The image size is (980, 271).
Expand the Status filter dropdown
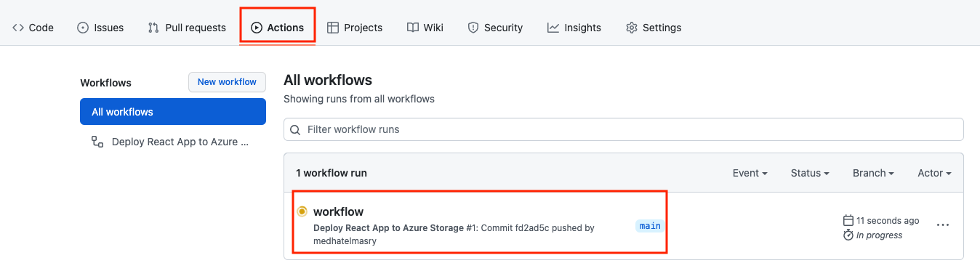pos(811,173)
